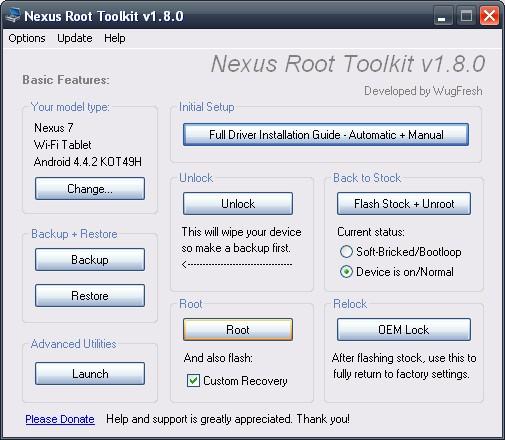This screenshot has height=440, width=505.
Task: Click the 'Android 4.4.2 KOT49H' text
Action: pos(88,162)
